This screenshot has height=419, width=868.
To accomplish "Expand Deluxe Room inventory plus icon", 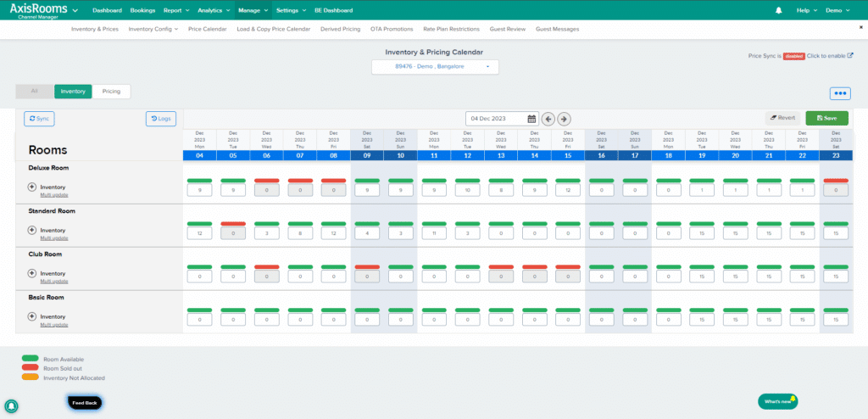I will pyautogui.click(x=32, y=187).
